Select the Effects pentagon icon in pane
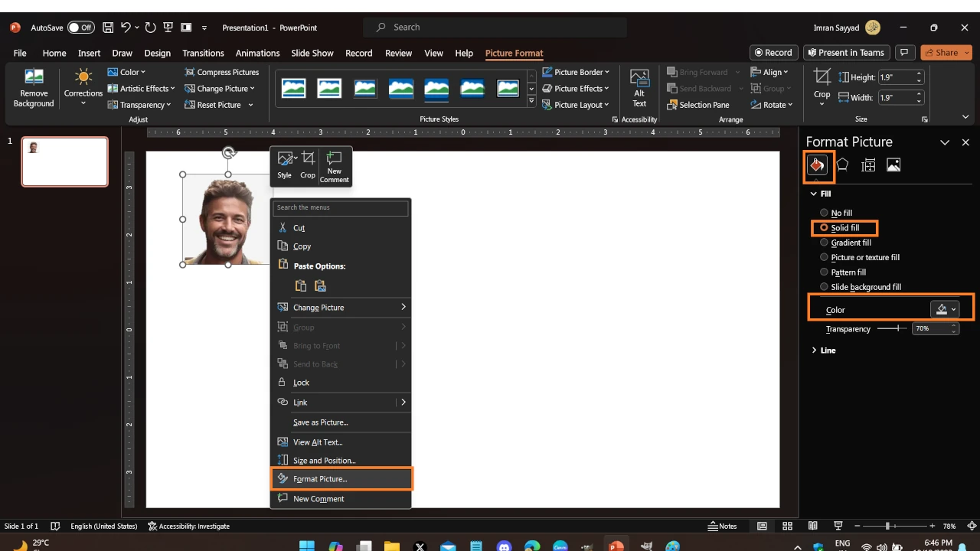Viewport: 980px width, 551px height. click(842, 165)
